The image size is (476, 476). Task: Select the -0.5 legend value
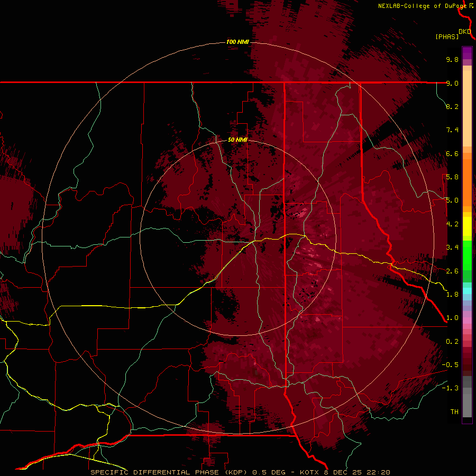(450, 365)
